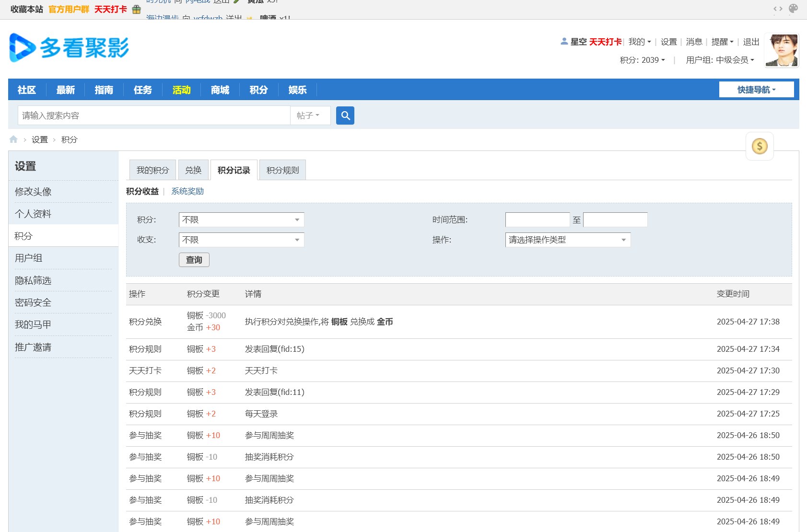The height and width of the screenshot is (532, 807).
Task: Click the palette theme icon at top right
Action: (793, 9)
